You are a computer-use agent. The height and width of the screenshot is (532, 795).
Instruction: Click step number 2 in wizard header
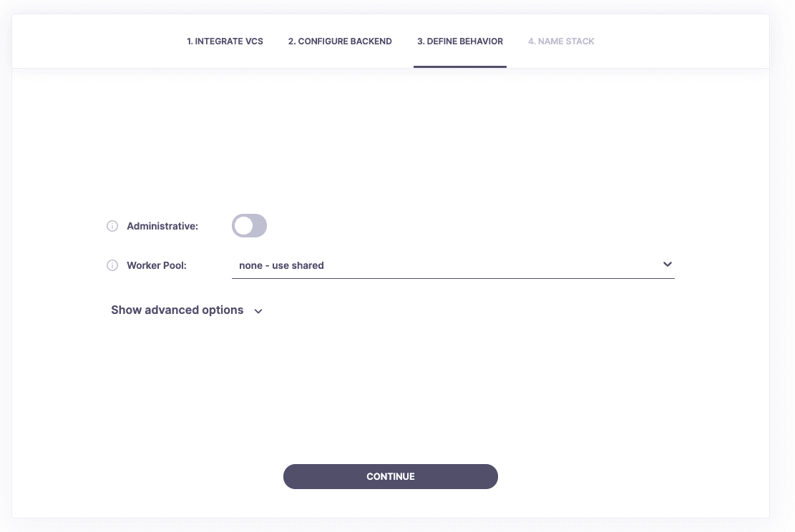point(291,41)
